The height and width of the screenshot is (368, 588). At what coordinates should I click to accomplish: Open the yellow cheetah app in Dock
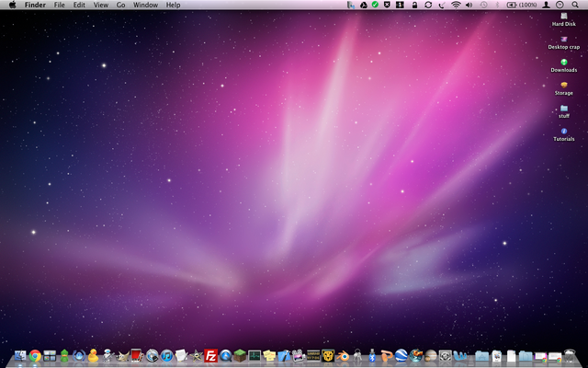tap(328, 355)
